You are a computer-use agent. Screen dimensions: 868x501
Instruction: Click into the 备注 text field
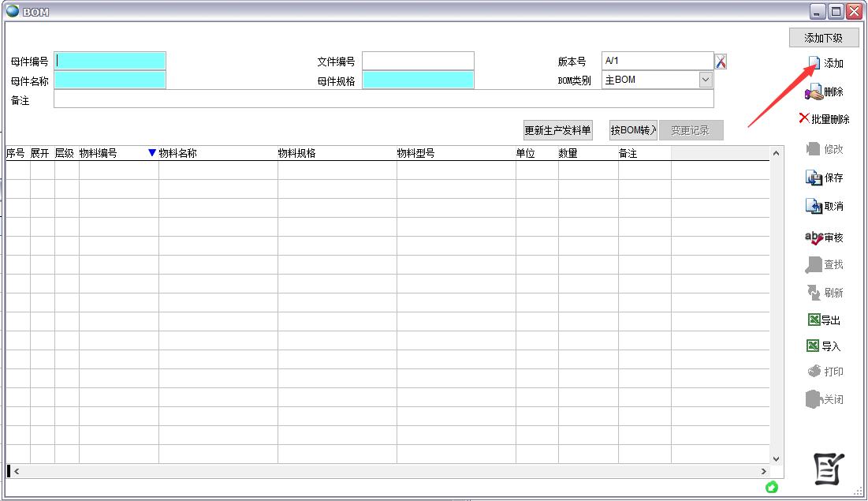point(383,99)
